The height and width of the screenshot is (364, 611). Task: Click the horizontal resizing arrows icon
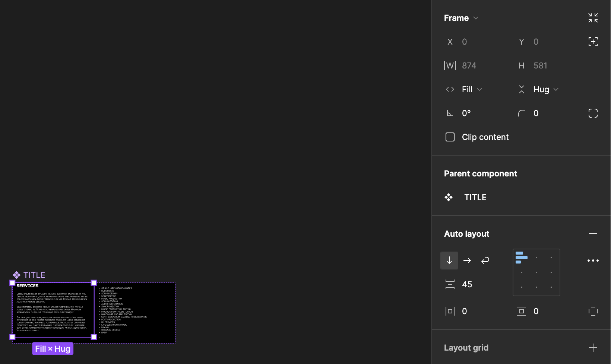pyautogui.click(x=450, y=89)
